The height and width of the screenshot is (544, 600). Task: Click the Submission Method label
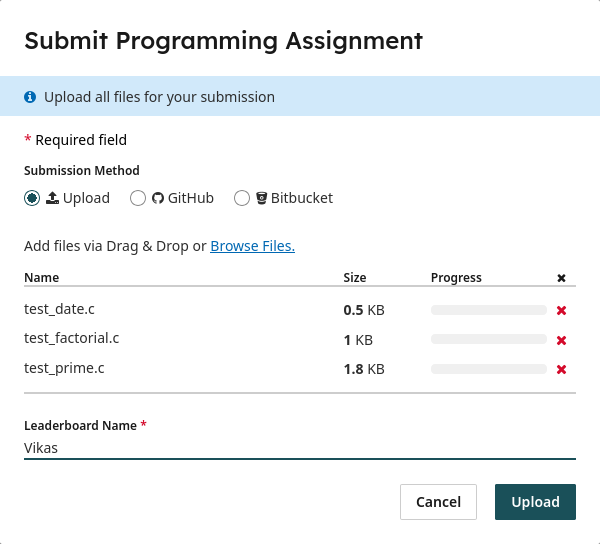[x=82, y=170]
